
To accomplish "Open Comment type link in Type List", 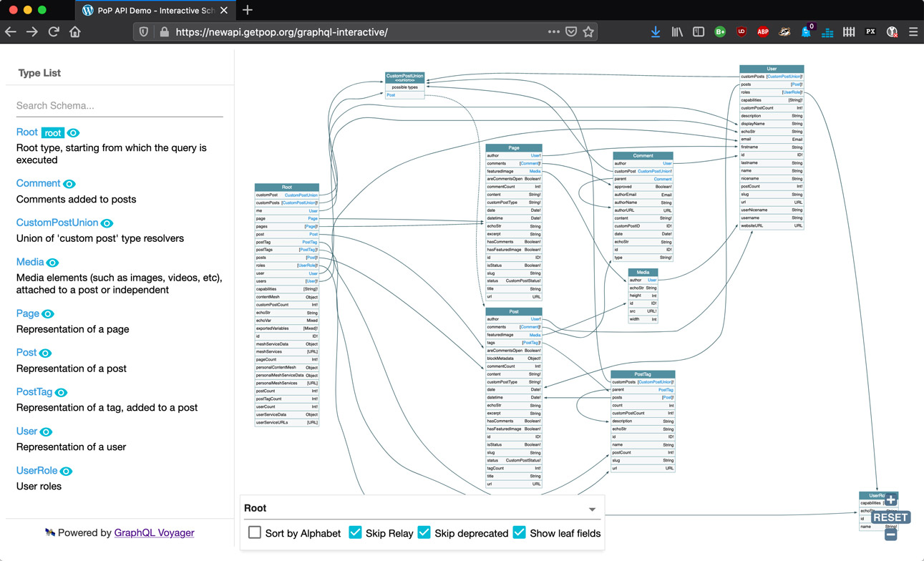I will click(x=38, y=183).
